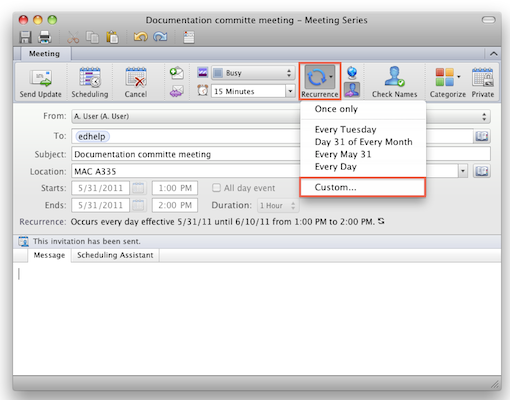This screenshot has width=510, height=400.
Task: Choose Every Tuesday recurrence option
Action: pos(345,129)
